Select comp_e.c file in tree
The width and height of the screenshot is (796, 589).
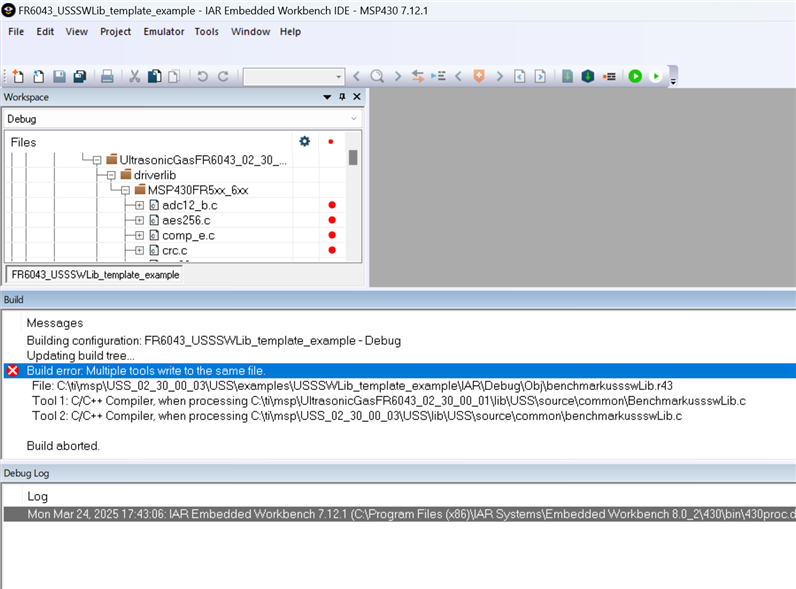click(188, 236)
